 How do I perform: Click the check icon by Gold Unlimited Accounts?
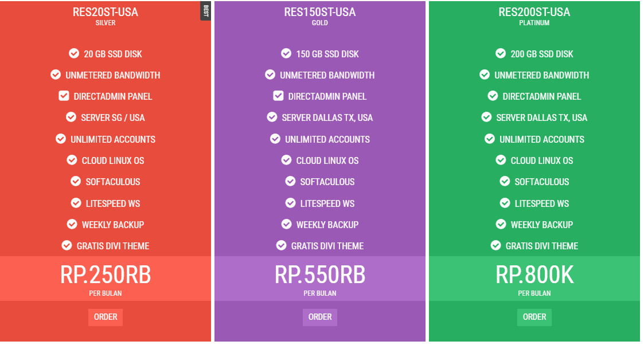click(x=275, y=139)
